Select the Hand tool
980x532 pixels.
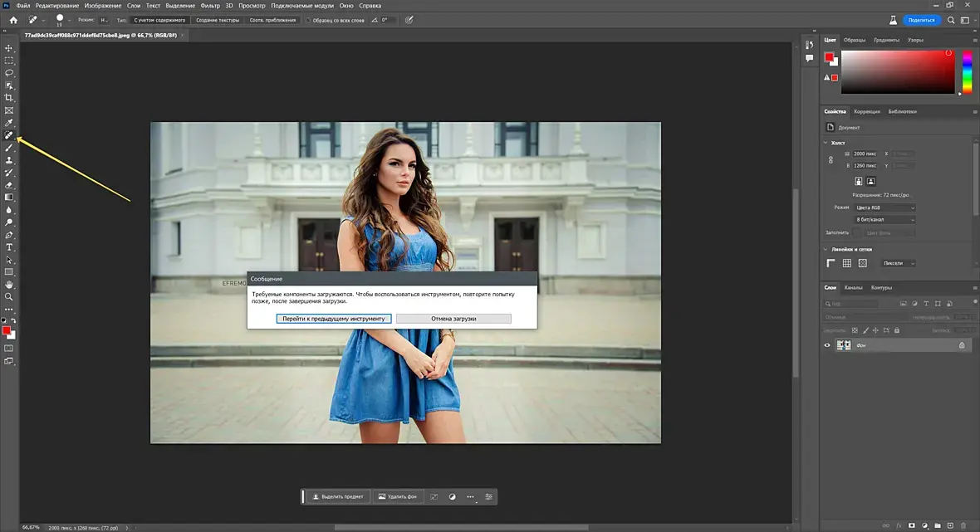point(9,284)
